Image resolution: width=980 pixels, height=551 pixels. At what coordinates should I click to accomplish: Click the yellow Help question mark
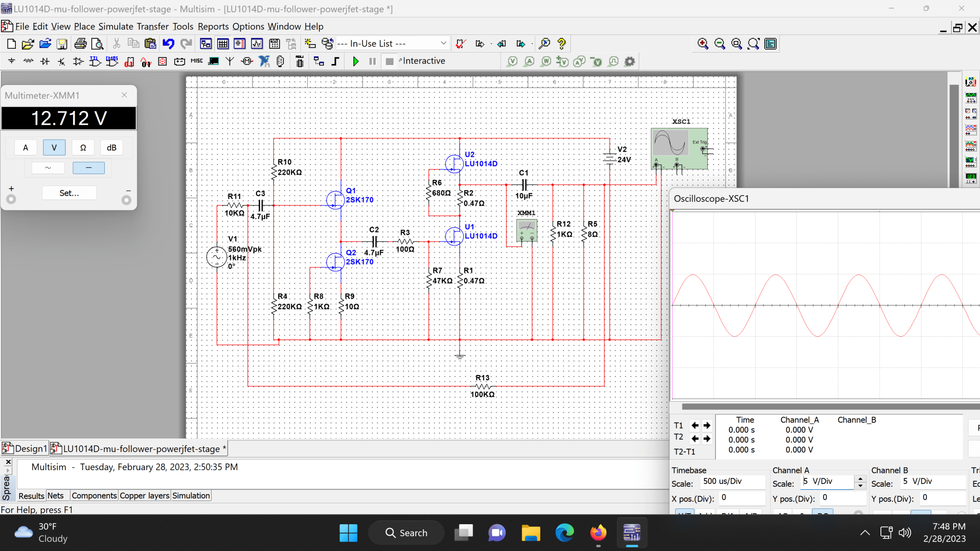(562, 44)
